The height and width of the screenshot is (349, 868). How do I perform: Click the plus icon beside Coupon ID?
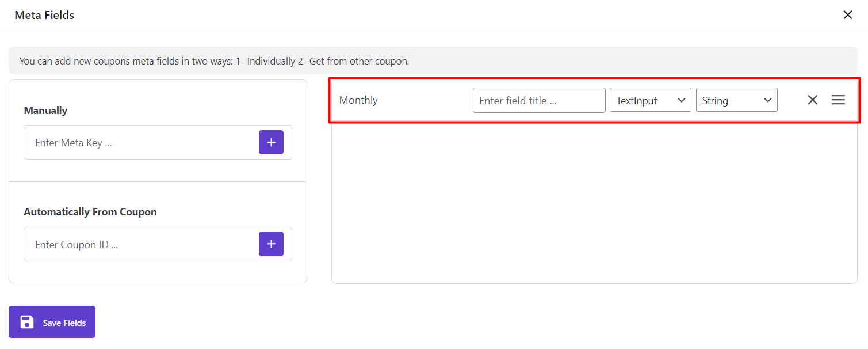pyautogui.click(x=271, y=244)
